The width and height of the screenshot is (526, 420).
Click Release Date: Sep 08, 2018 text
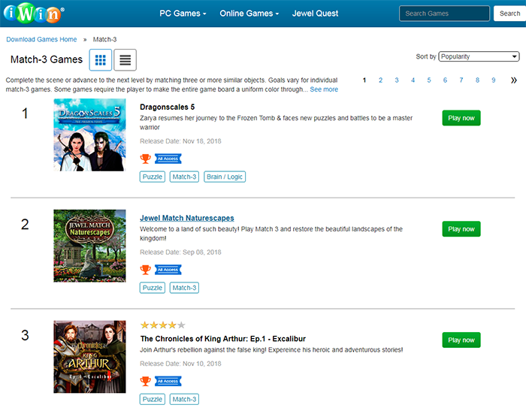pos(180,252)
